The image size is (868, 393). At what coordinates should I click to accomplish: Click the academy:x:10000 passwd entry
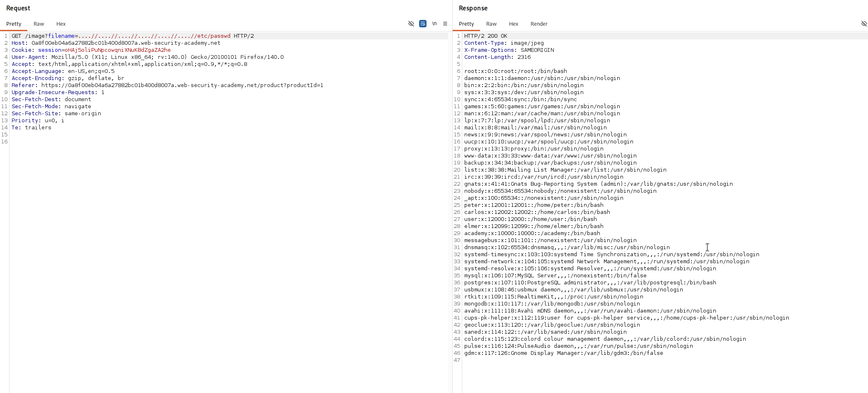pyautogui.click(x=532, y=233)
